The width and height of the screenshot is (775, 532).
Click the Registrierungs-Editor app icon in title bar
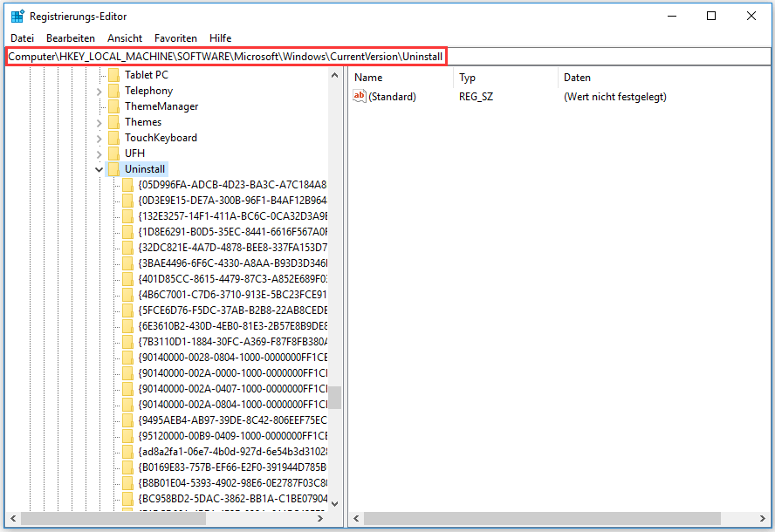tap(17, 17)
